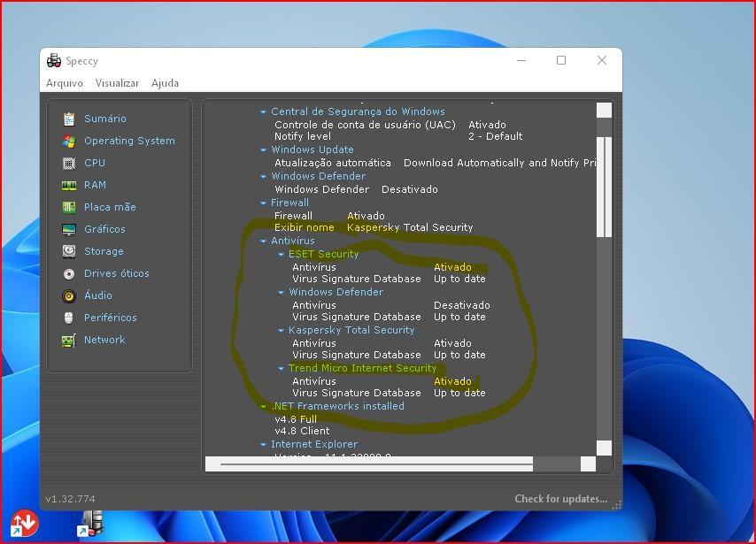Open the computer tower desktop shortcut
Viewport: 756px width, 544px height.
pyautogui.click(x=91, y=524)
